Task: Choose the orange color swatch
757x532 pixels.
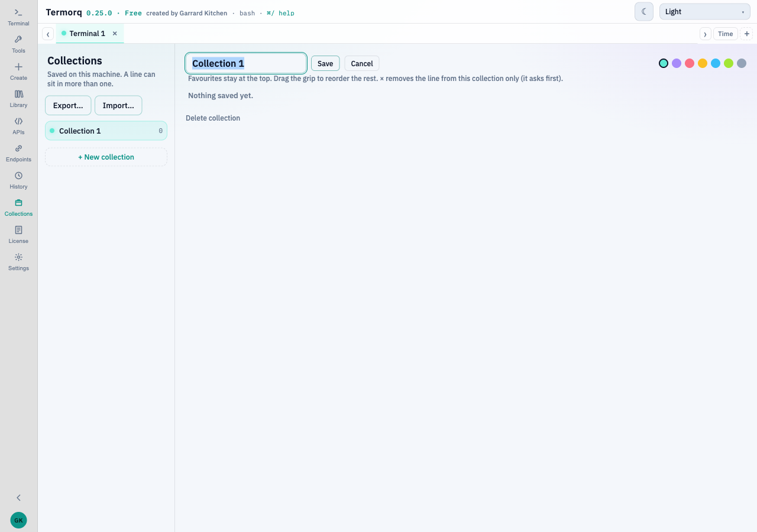Action: [x=703, y=63]
